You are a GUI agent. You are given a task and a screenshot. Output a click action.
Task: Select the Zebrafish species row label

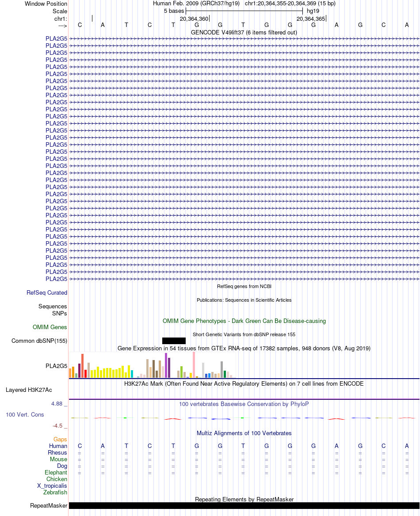(x=55, y=492)
